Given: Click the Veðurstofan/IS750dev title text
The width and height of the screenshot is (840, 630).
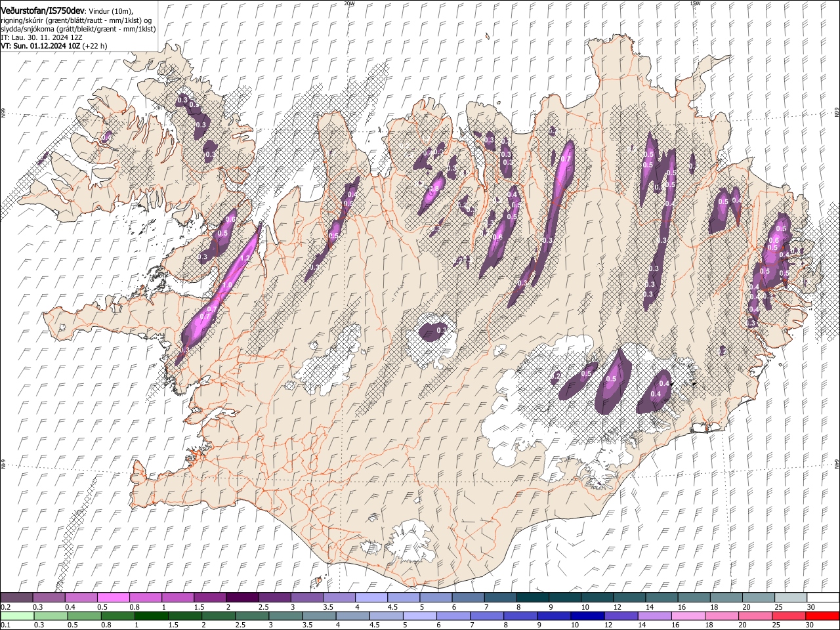Looking at the screenshot, I should coord(43,11).
